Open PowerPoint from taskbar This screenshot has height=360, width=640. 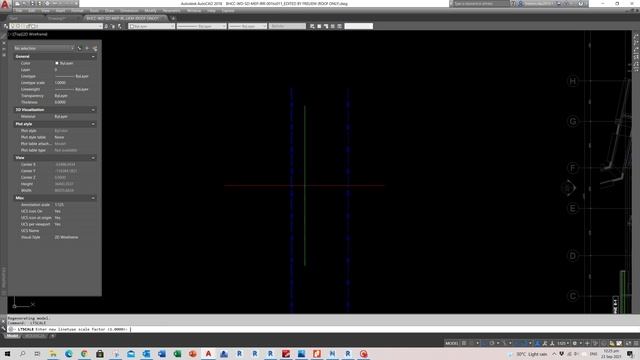(x=193, y=354)
